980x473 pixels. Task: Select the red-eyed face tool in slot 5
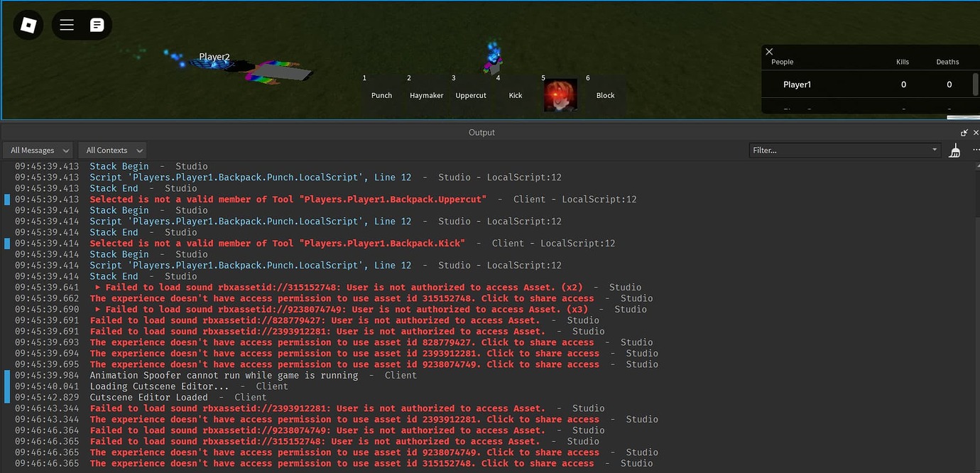coord(560,94)
